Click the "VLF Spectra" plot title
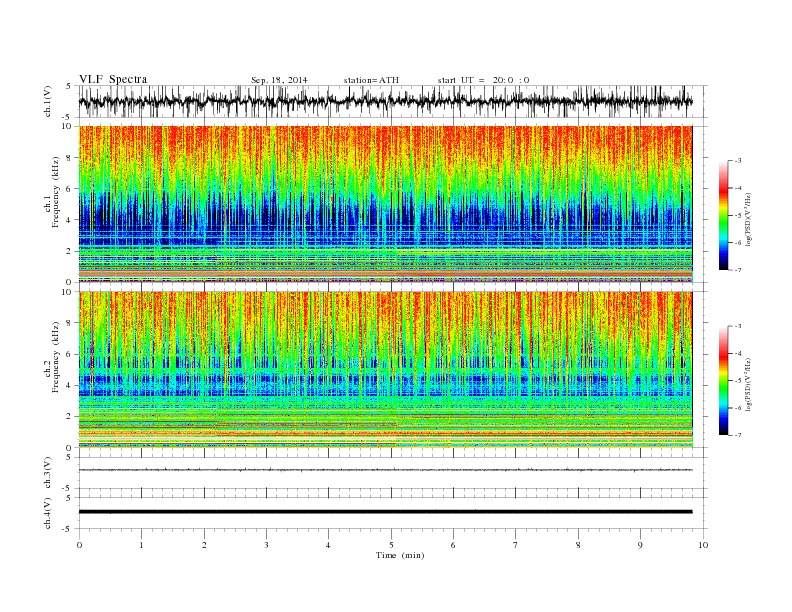 [x=113, y=79]
